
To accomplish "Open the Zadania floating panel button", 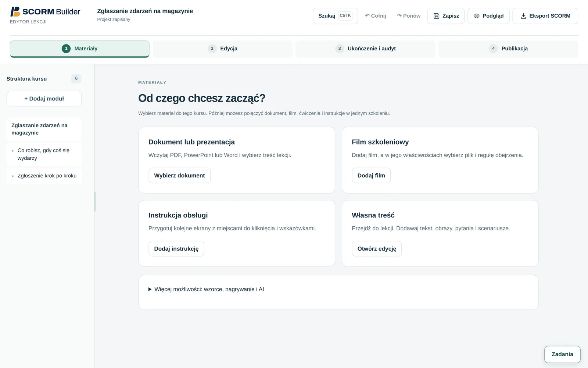I will coord(562,354).
